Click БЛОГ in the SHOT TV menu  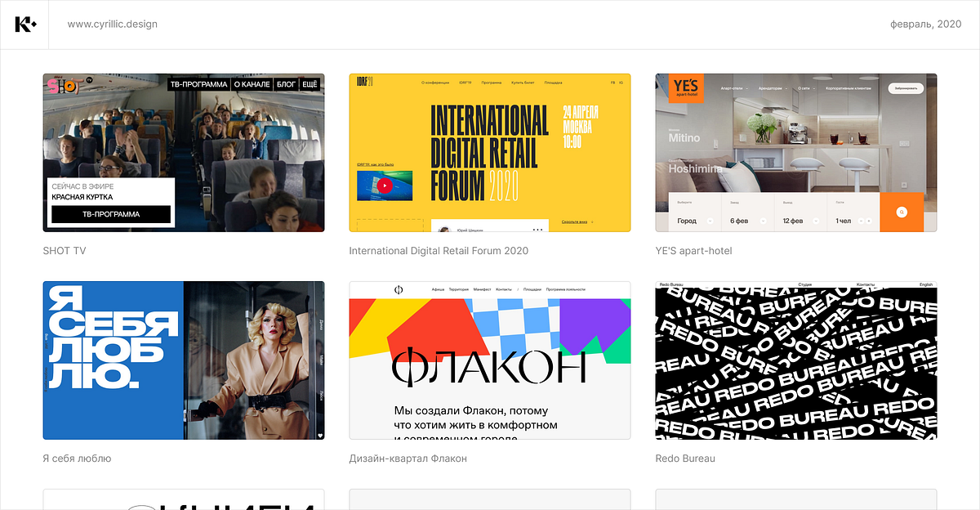click(286, 84)
